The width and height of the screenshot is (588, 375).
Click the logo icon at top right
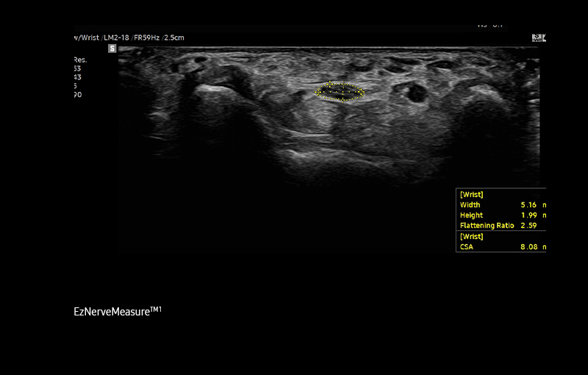click(x=539, y=37)
